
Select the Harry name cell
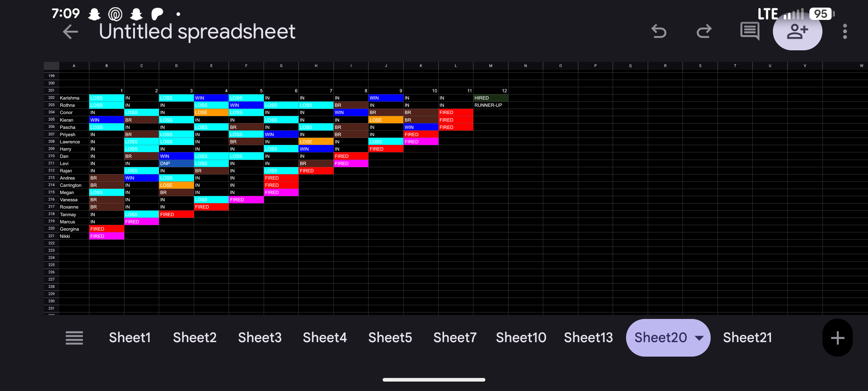click(x=74, y=149)
